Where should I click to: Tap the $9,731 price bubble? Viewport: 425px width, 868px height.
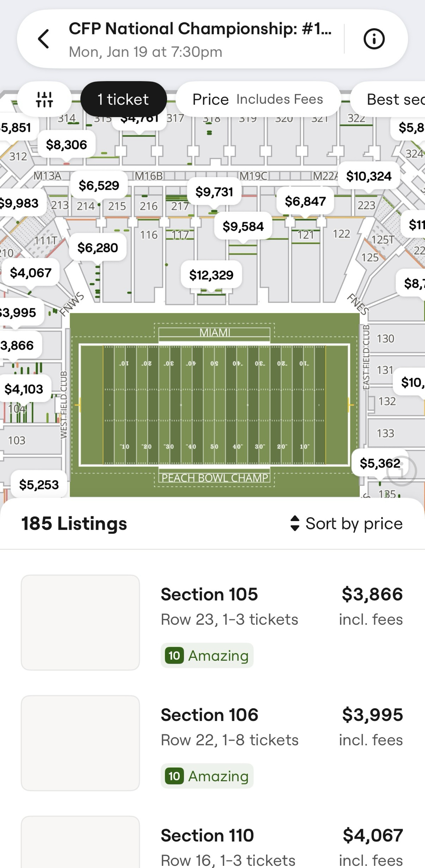pyautogui.click(x=214, y=192)
